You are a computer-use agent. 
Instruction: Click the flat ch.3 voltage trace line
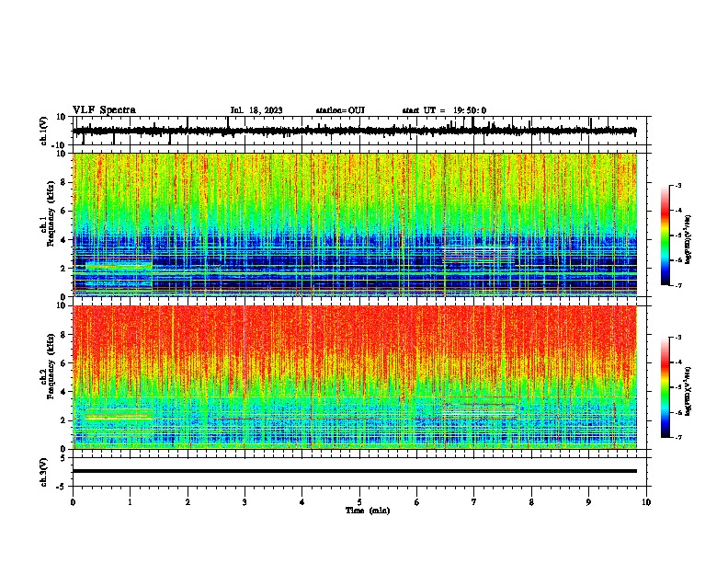point(354,471)
